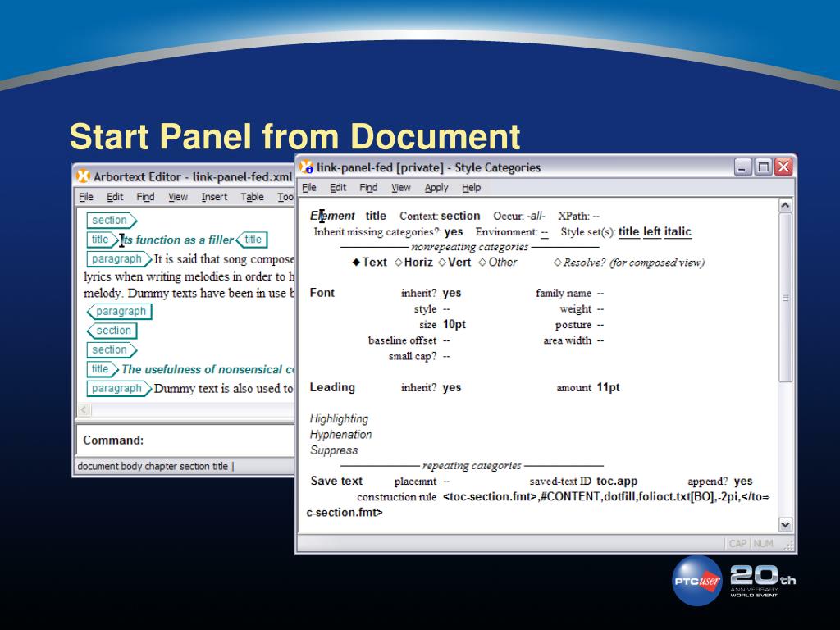Screen dimensions: 840x630
Task: Expand the Suppress category
Action: point(334,450)
